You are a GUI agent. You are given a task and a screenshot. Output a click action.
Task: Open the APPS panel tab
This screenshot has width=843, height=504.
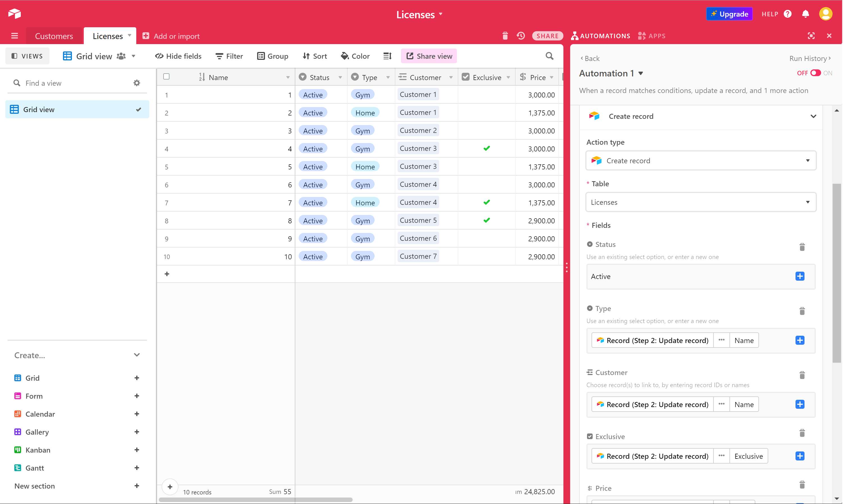(x=651, y=36)
